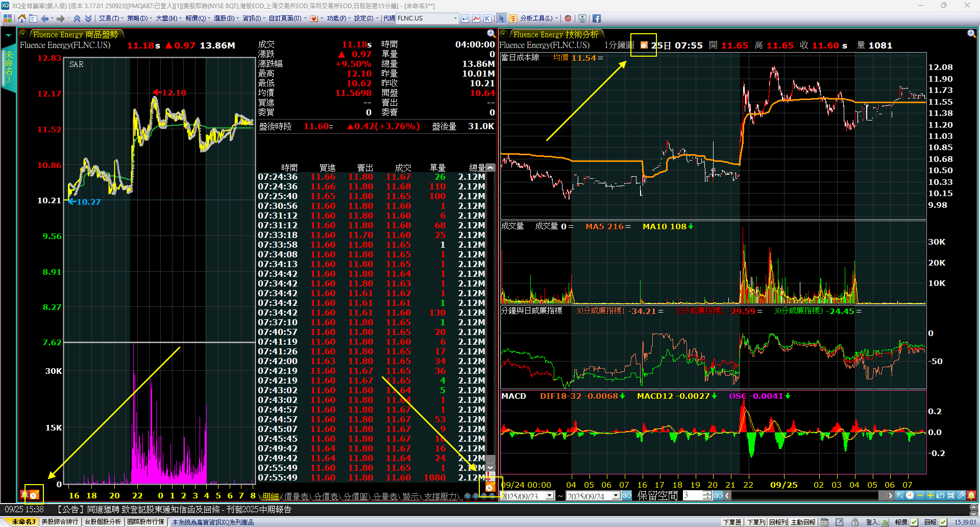This screenshot has height=527, width=980.
Task: Click the wrench settings icon under technical chart
Action: click(x=961, y=495)
